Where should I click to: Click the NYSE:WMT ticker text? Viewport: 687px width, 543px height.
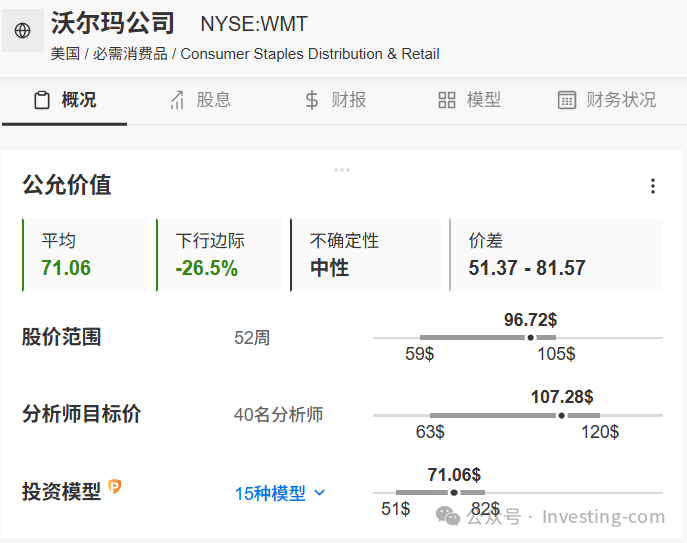254,24
